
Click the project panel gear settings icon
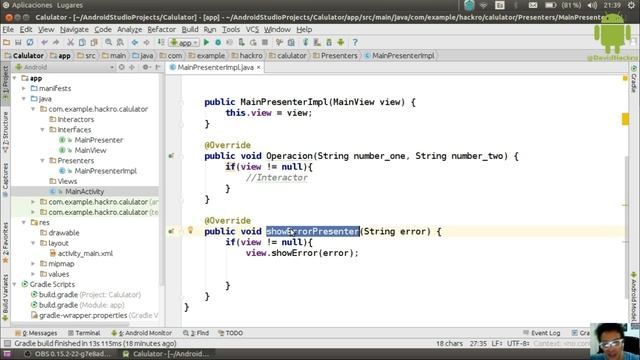point(145,67)
